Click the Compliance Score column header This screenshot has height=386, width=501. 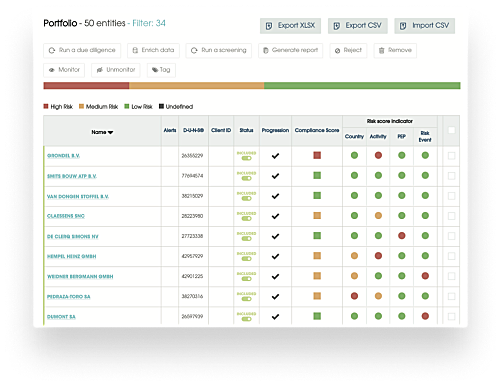click(x=317, y=130)
